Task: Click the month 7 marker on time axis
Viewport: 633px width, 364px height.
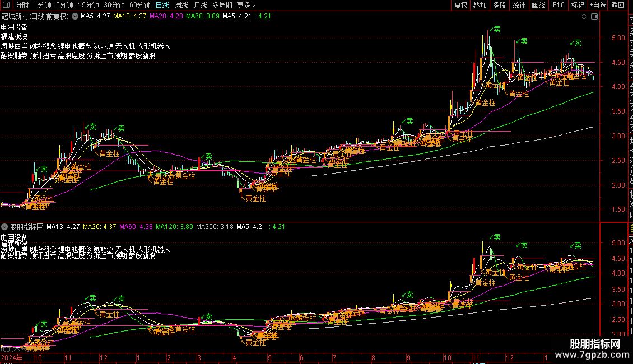Action: pos(334,358)
